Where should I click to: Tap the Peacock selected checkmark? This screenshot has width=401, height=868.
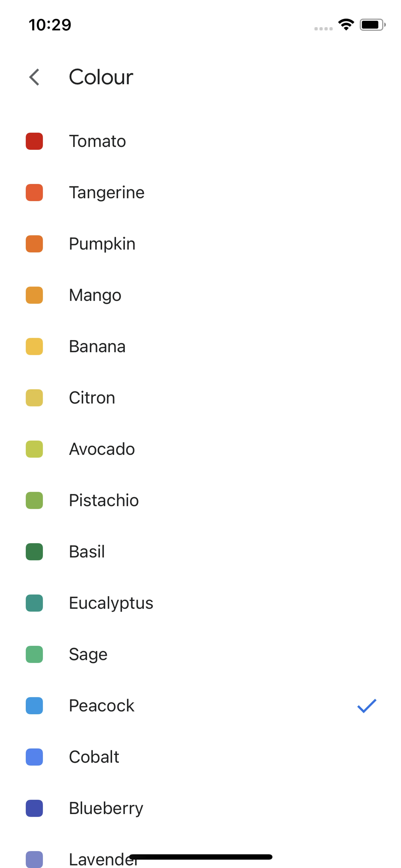367,706
